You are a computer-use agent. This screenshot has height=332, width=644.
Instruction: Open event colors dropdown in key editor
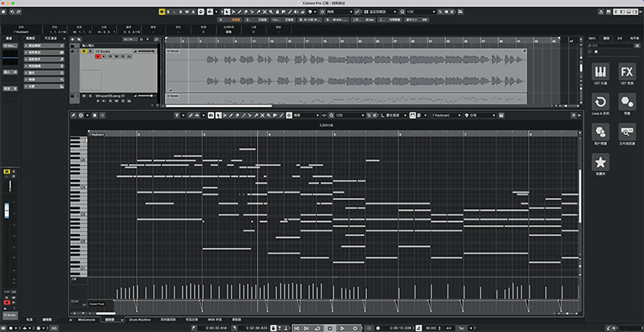click(x=480, y=115)
